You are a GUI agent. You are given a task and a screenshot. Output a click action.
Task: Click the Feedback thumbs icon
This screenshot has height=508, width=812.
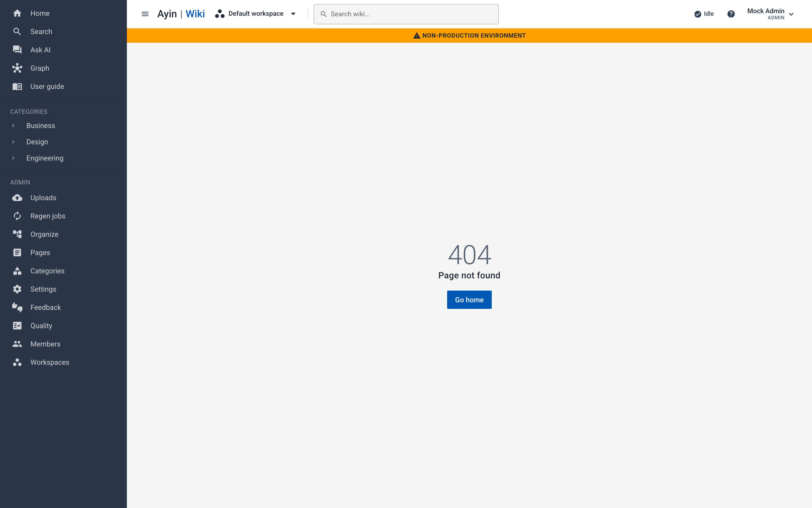pyautogui.click(x=17, y=307)
